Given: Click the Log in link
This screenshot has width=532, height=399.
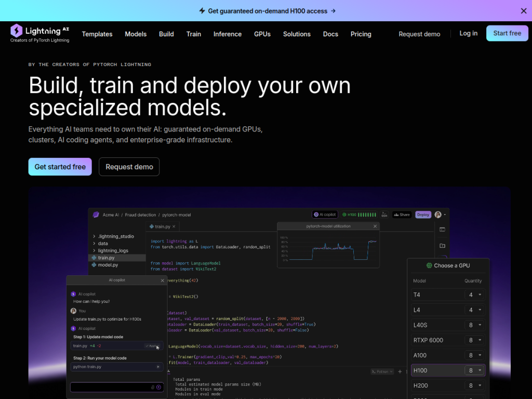Looking at the screenshot, I should pos(468,33).
